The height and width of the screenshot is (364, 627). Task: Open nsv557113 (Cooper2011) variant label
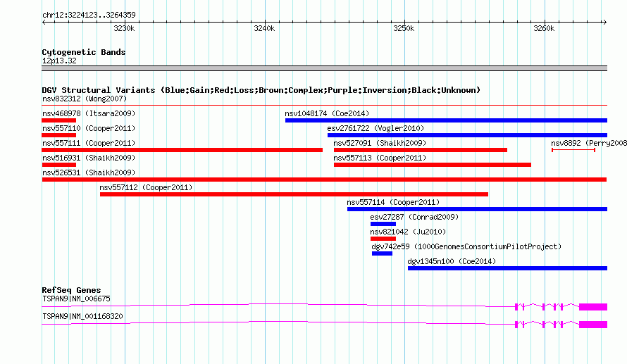pyautogui.click(x=380, y=158)
